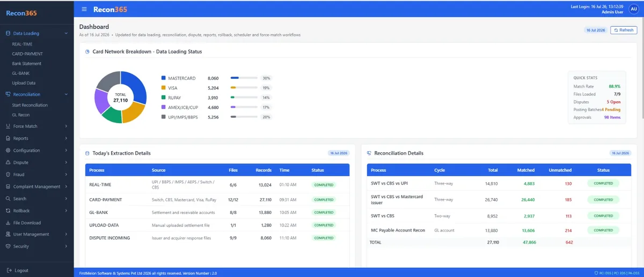Click the Dispute warning icon

coord(8,162)
